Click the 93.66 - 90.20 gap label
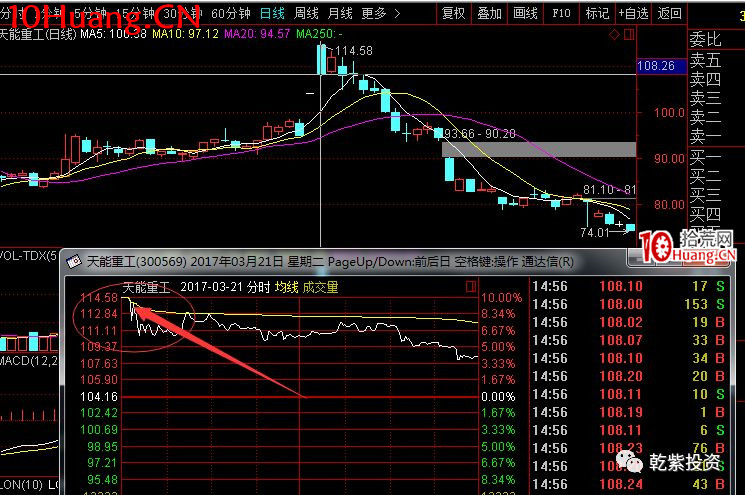 tap(480, 134)
